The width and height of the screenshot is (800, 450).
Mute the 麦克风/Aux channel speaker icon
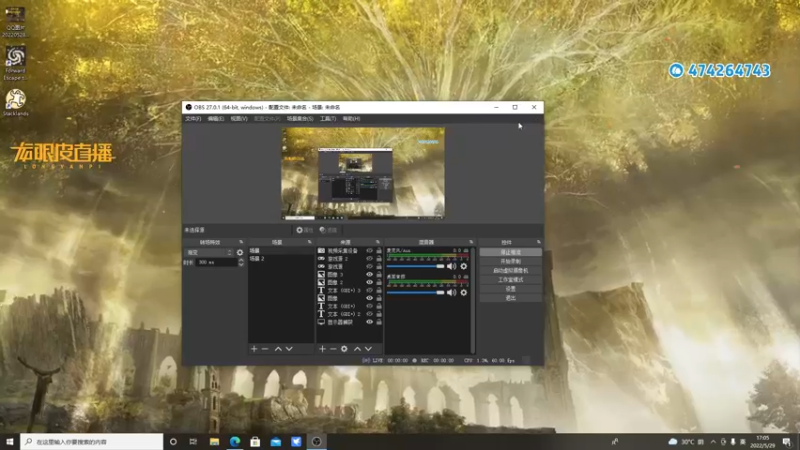tap(452, 266)
